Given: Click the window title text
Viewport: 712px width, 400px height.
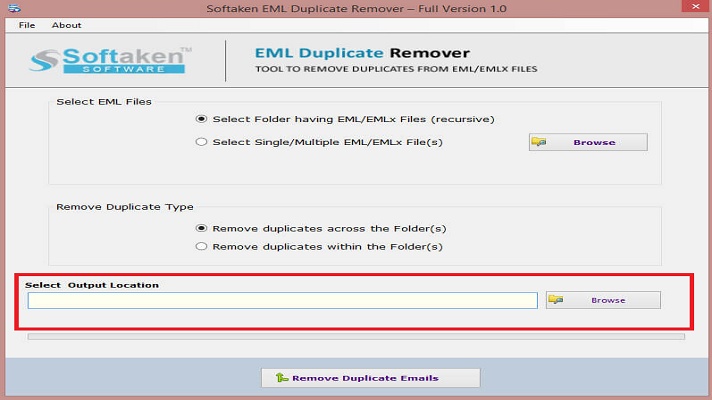Looking at the screenshot, I should (x=356, y=9).
